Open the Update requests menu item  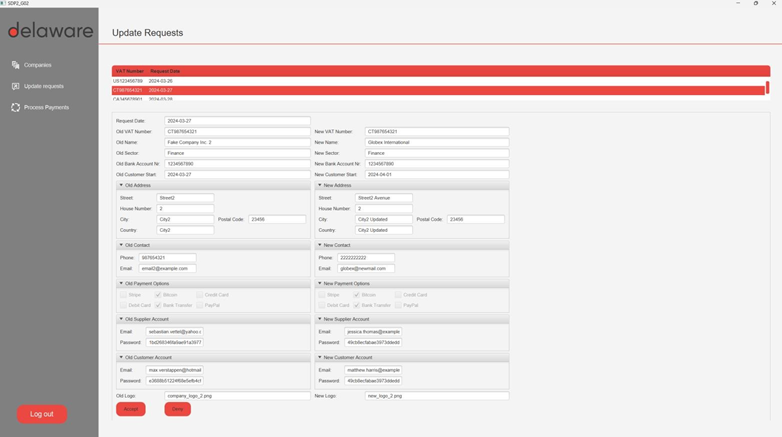[x=44, y=86]
